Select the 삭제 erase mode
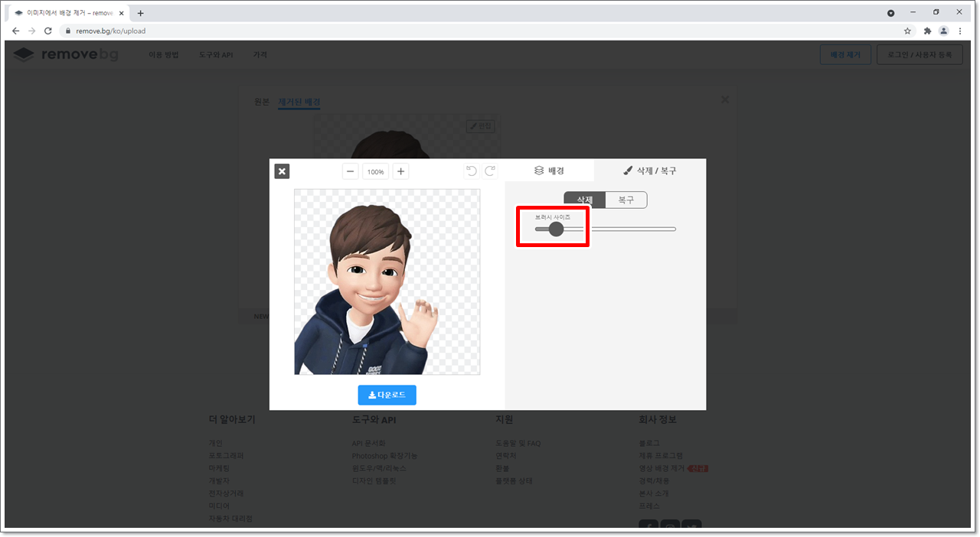 coord(584,200)
